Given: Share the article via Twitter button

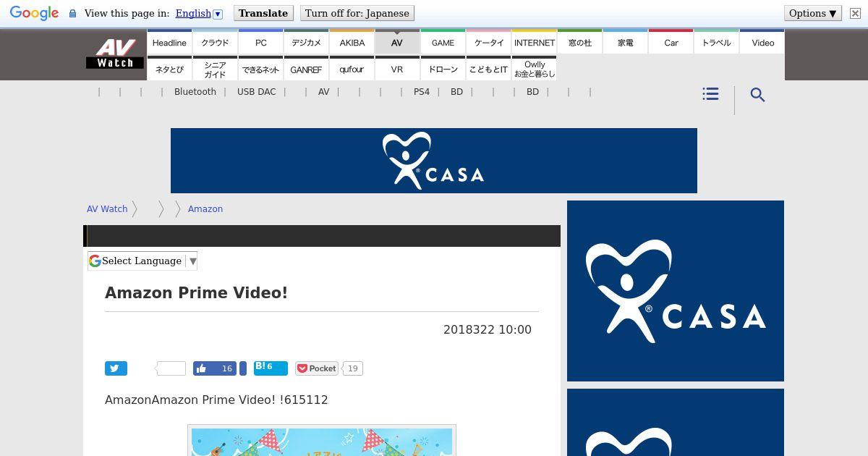Looking at the screenshot, I should point(116,368).
